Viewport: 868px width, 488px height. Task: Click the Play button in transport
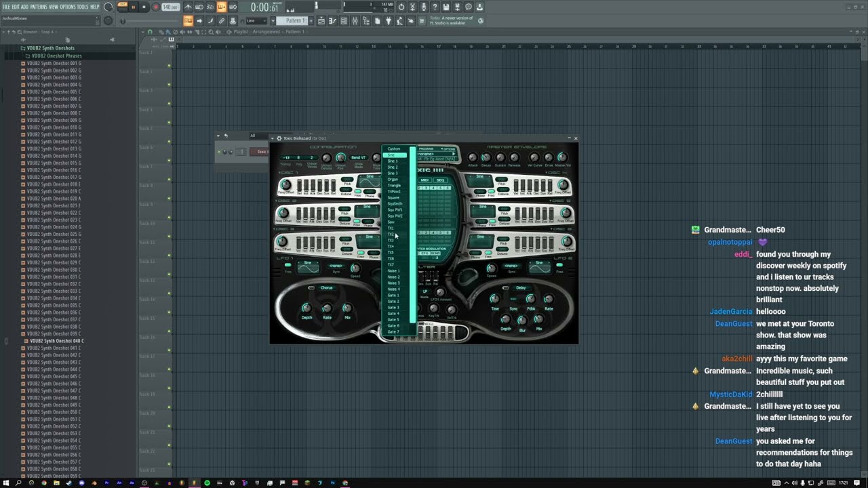[x=132, y=7]
